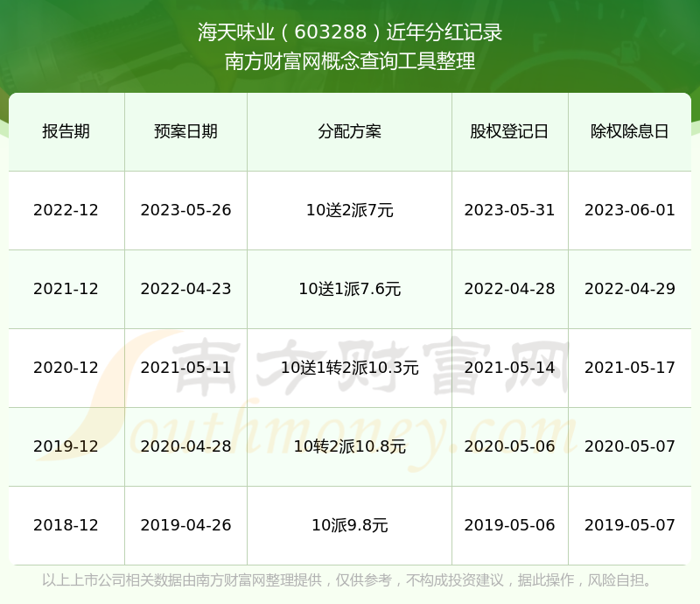The width and height of the screenshot is (700, 604).
Task: Click proposal date 2020-04-28
Action: pyautogui.click(x=185, y=446)
